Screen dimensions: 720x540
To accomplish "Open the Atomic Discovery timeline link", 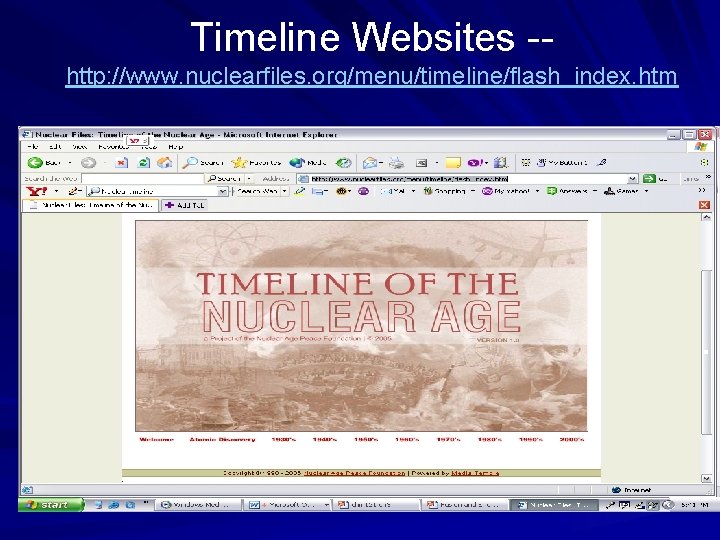I will (x=222, y=440).
